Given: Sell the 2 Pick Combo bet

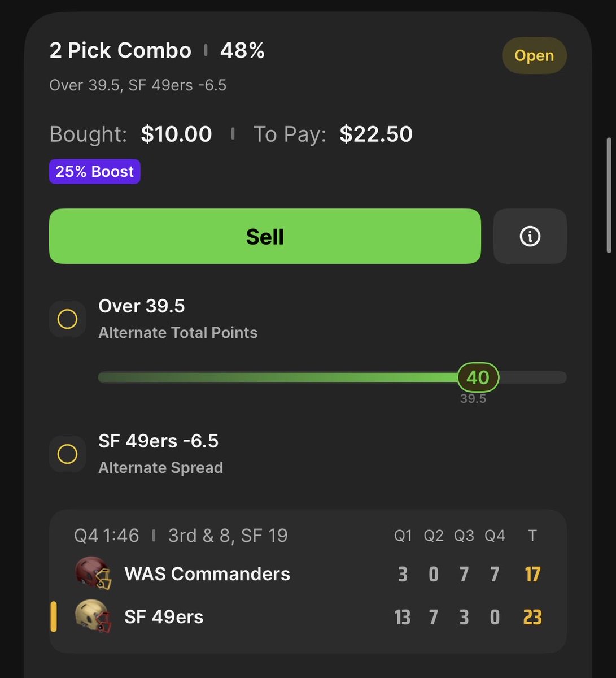Looking at the screenshot, I should (265, 236).
